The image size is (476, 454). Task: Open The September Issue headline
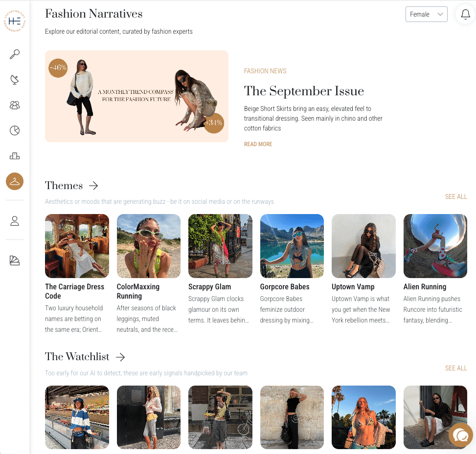tap(304, 91)
